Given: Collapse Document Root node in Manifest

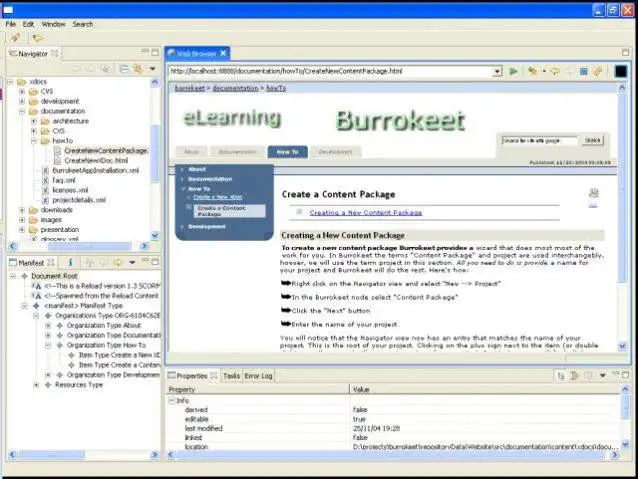Looking at the screenshot, I should pyautogui.click(x=13, y=276).
